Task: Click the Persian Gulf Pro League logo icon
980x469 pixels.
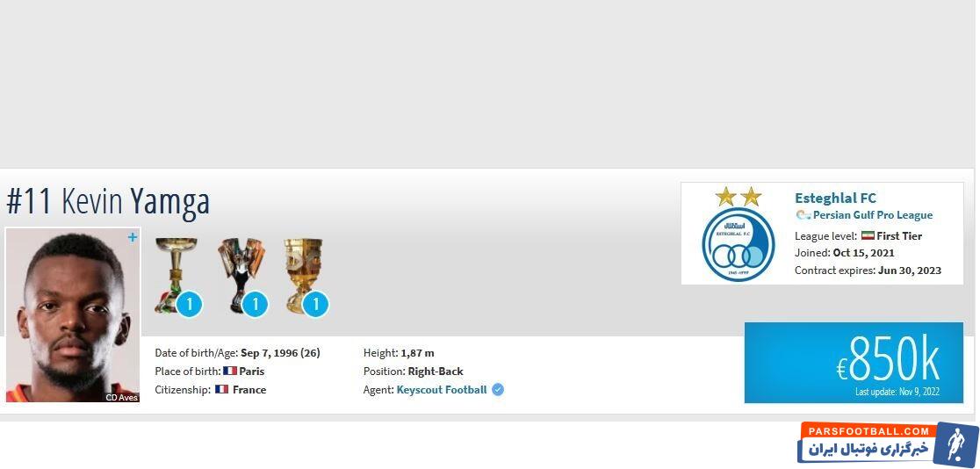Action: [x=803, y=215]
